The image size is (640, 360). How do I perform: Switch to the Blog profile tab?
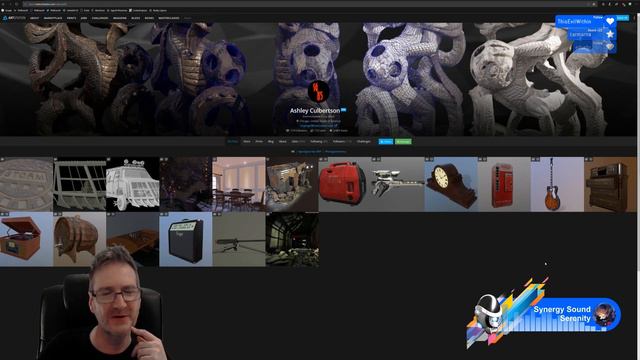pyautogui.click(x=271, y=142)
